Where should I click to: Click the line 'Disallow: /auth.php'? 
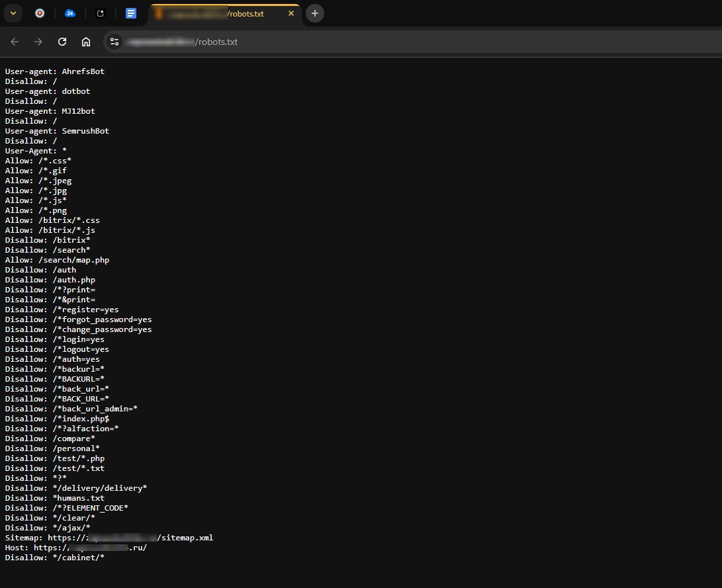[x=50, y=280]
